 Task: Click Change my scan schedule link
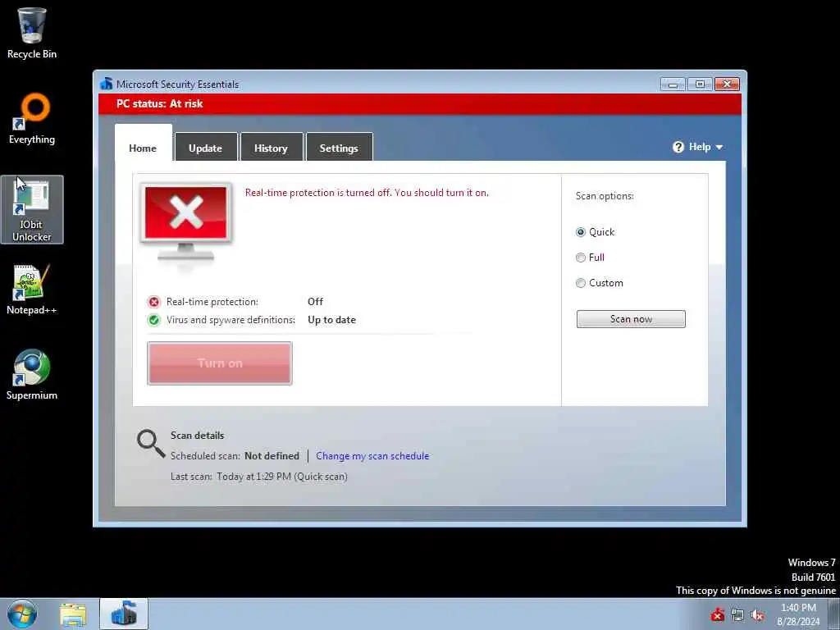click(x=372, y=456)
